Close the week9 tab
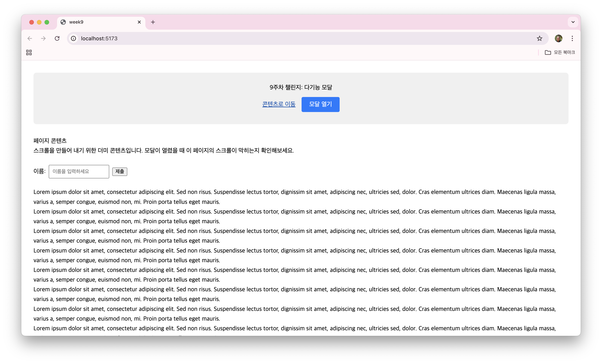The image size is (602, 364). (139, 22)
